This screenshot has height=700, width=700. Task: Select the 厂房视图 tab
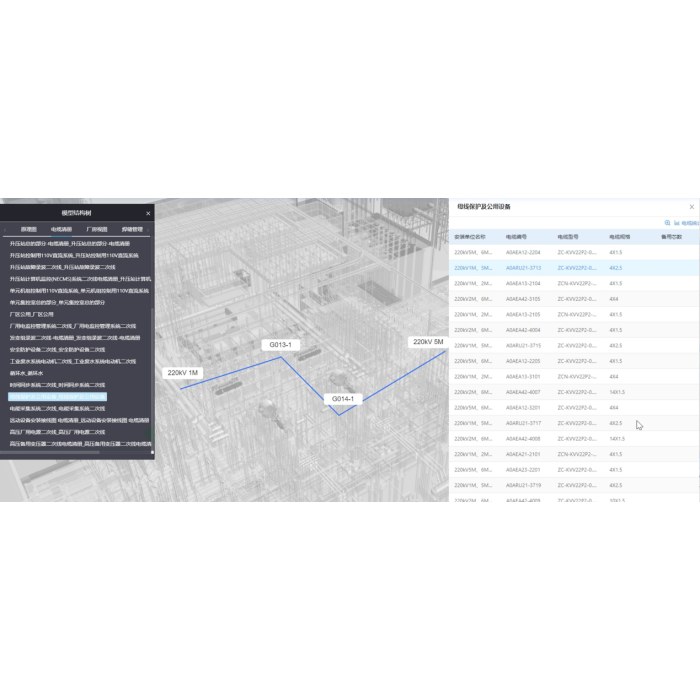[97, 229]
